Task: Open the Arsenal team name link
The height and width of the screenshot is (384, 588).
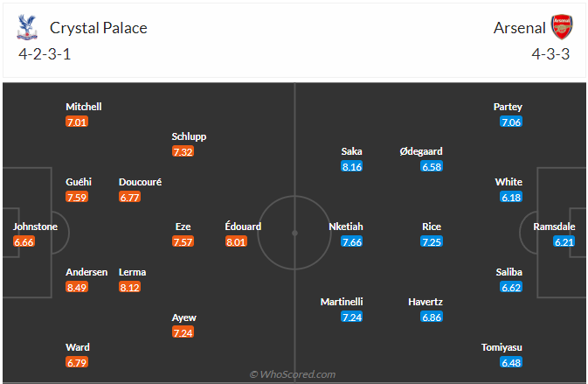Action: point(518,27)
